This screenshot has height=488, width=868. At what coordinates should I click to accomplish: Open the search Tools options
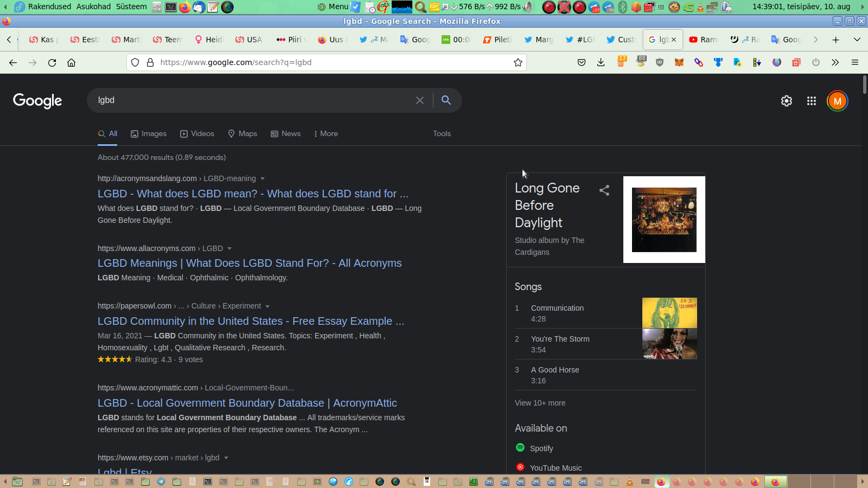pos(442,133)
